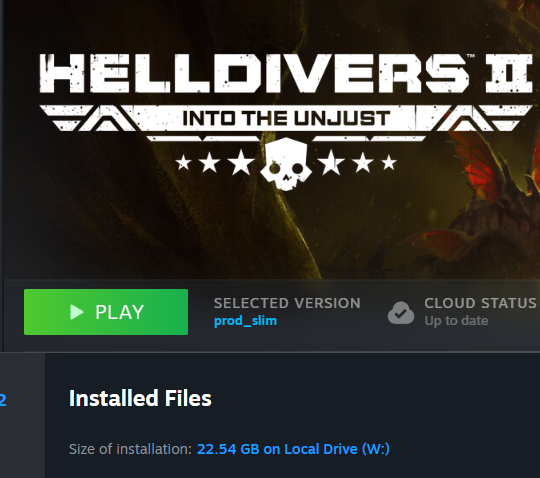Click the three stars right of the skull
540x478 pixels.
[x=358, y=162]
